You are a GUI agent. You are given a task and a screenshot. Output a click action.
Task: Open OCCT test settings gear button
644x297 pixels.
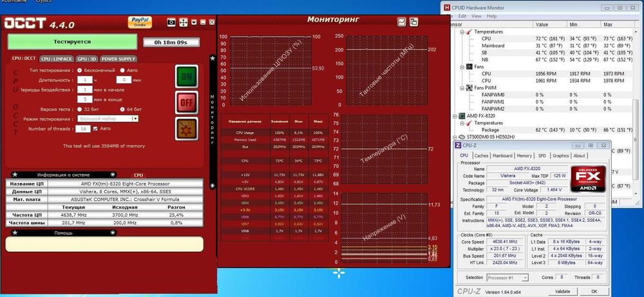click(x=187, y=129)
